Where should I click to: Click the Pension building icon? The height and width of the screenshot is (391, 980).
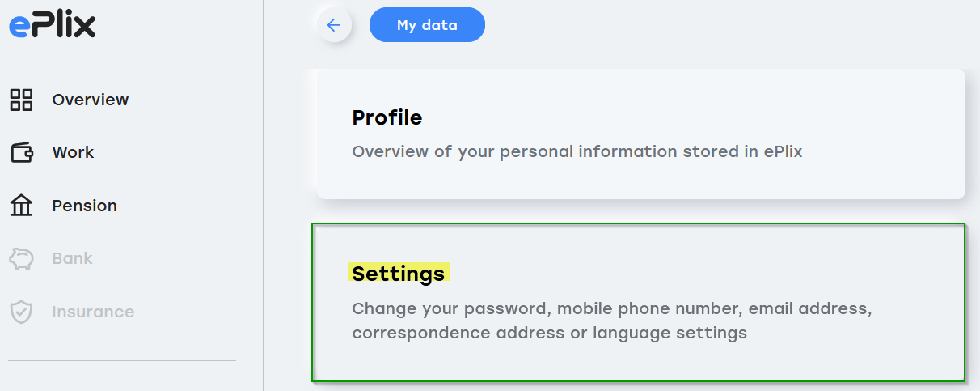pos(21,206)
